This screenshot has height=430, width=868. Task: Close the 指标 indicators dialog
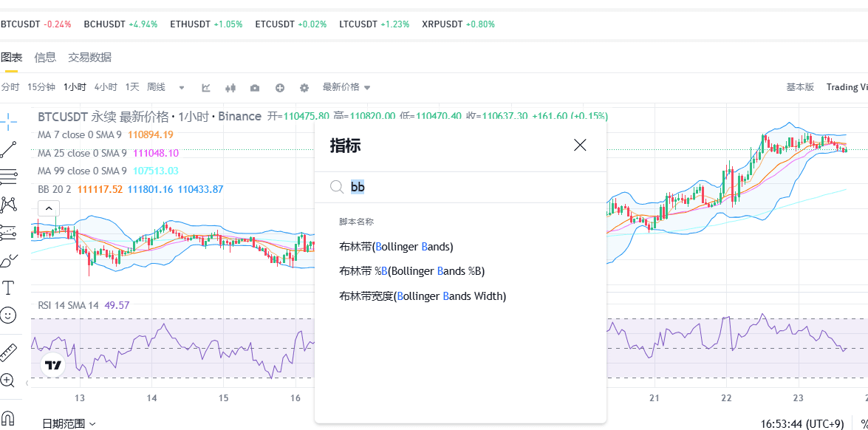(580, 146)
